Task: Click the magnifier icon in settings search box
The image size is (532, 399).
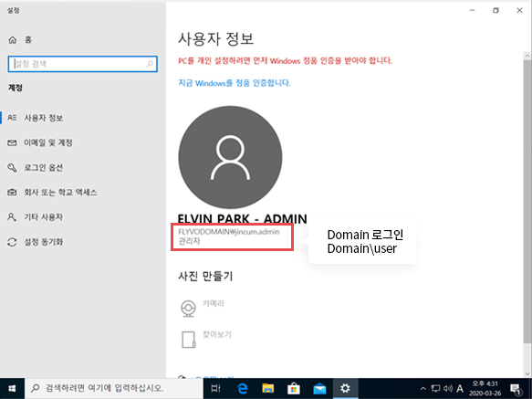Action: pos(150,64)
